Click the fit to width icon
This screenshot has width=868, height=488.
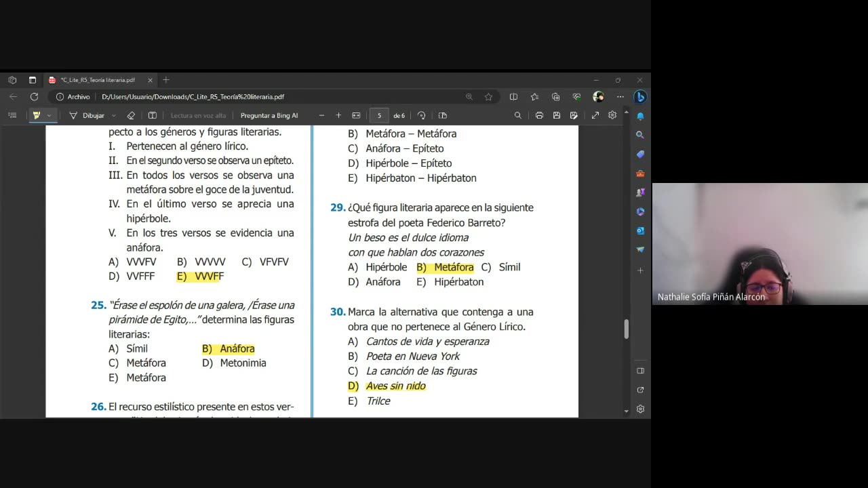tap(356, 115)
